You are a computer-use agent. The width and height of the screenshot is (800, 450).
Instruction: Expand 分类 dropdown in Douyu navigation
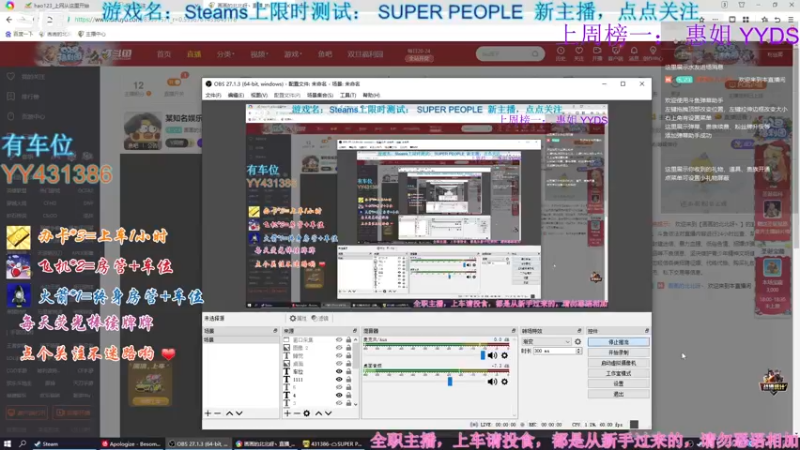pos(225,54)
